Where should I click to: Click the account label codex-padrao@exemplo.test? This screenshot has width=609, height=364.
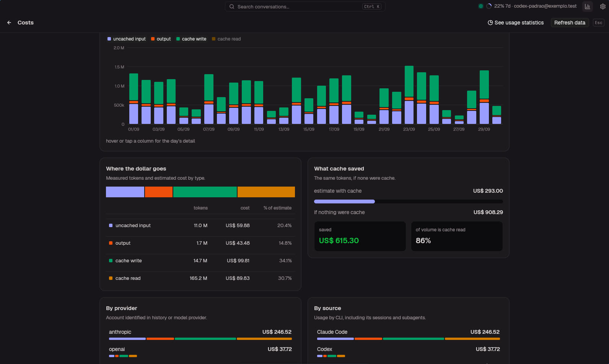point(545,6)
